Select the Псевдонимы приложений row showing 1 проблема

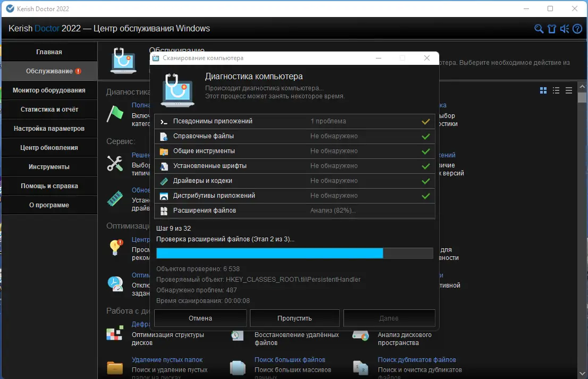(x=295, y=121)
